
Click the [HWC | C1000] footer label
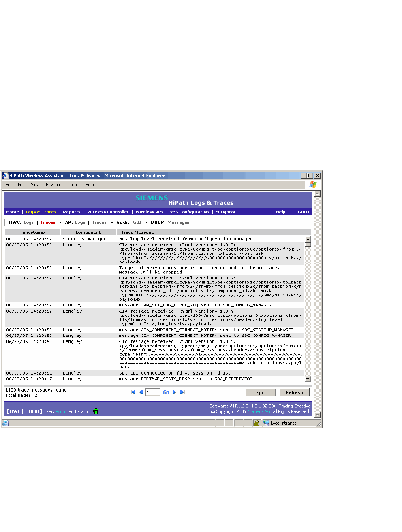point(24,411)
